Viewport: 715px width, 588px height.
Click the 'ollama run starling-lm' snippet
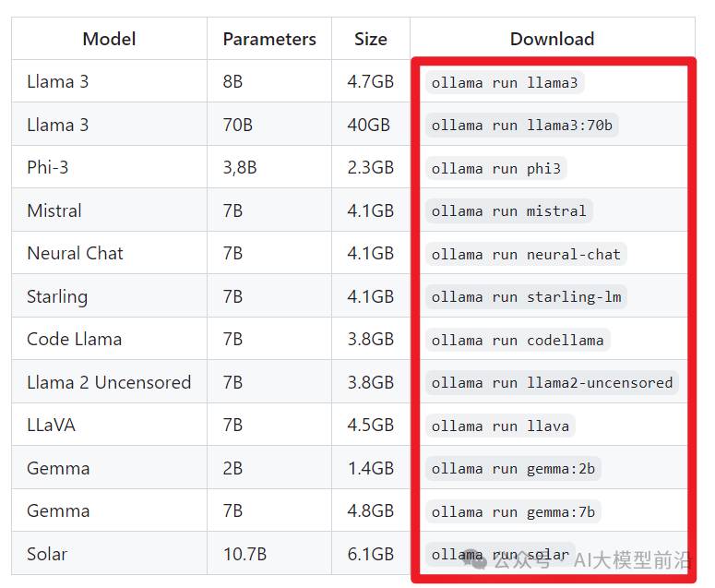pos(526,297)
